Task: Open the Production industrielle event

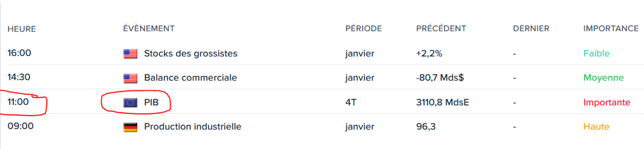Action: [x=192, y=127]
